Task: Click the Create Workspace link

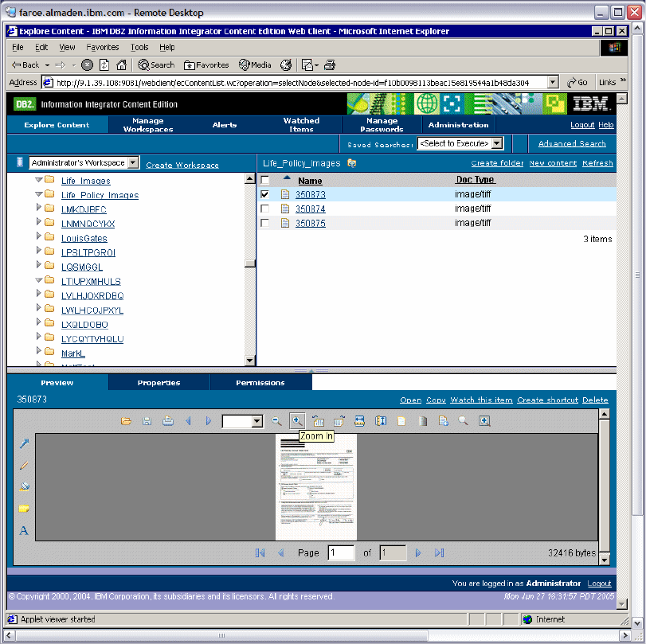Action: coord(182,165)
